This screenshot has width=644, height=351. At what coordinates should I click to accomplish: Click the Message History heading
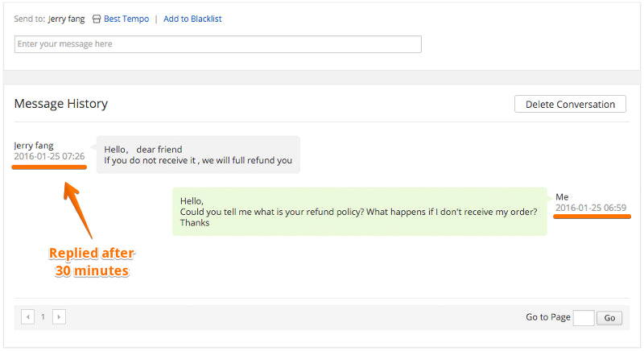[61, 104]
